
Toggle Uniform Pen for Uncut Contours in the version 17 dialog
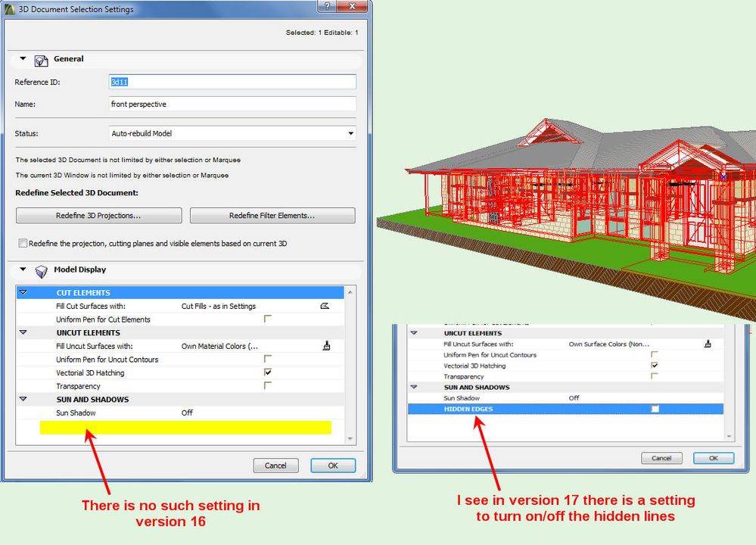click(655, 354)
